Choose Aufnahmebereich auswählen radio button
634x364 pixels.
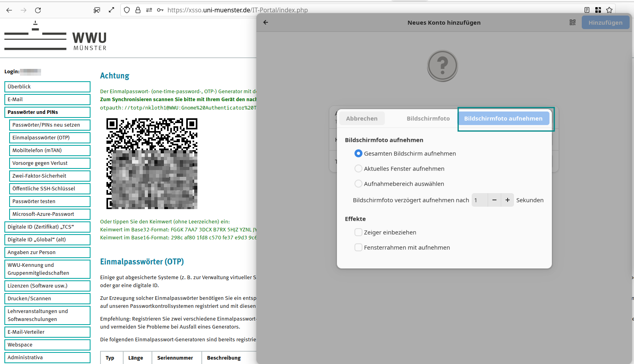tap(358, 184)
